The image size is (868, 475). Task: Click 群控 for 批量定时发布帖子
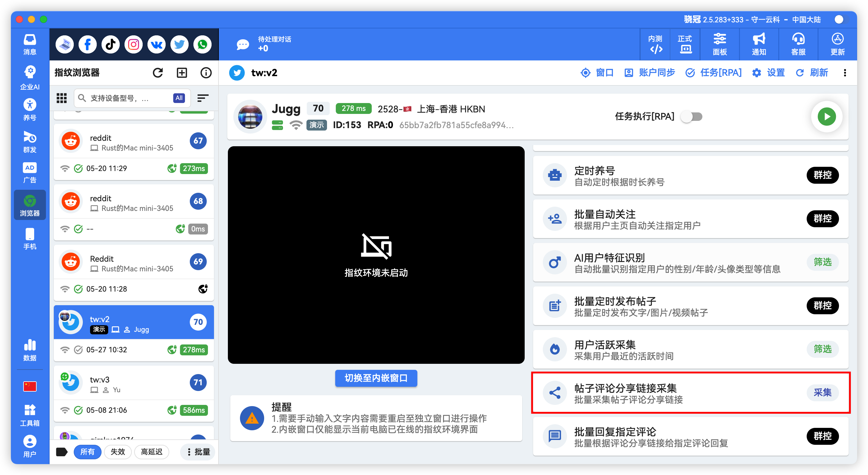[822, 305]
